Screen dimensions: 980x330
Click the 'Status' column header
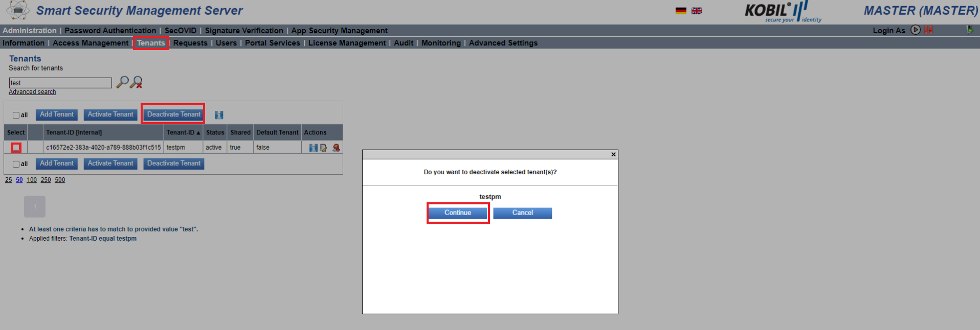coord(215,132)
